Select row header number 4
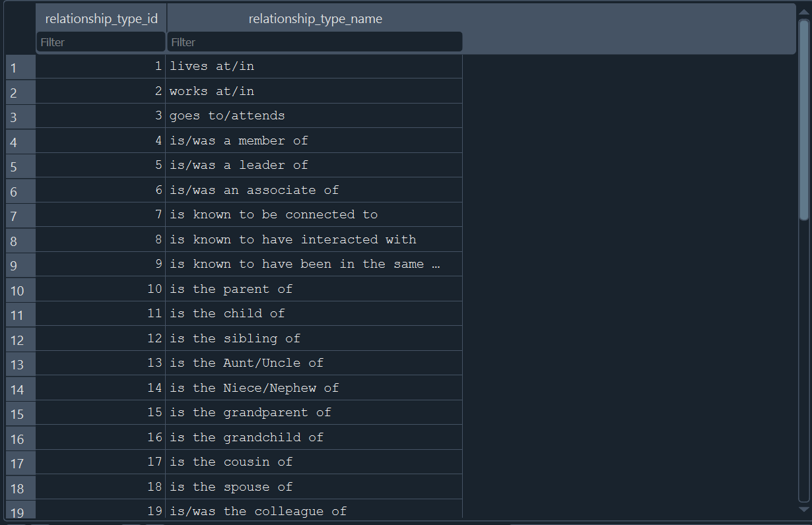812x525 pixels. pyautogui.click(x=20, y=140)
